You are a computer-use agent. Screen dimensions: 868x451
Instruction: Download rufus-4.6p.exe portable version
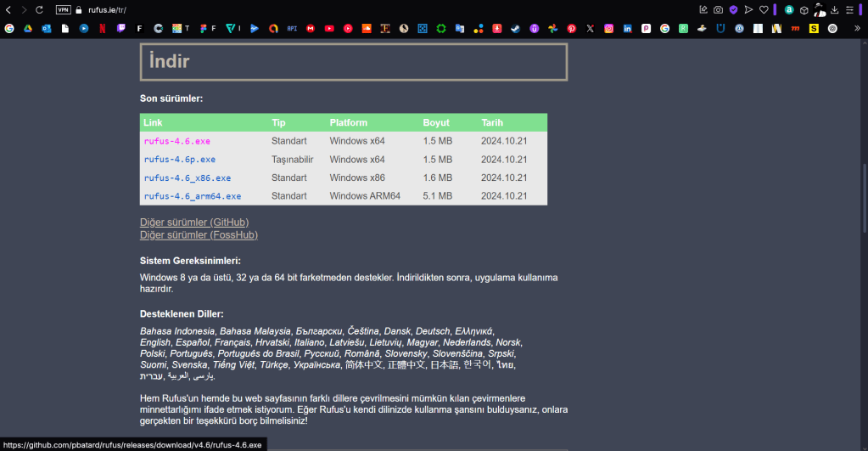pos(180,160)
